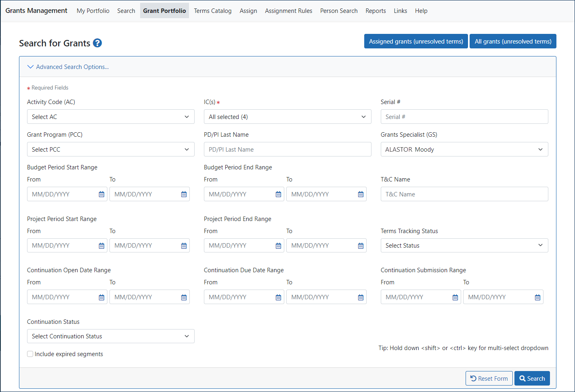
Task: Open the IC(s) All selected dropdown
Action: [287, 117]
